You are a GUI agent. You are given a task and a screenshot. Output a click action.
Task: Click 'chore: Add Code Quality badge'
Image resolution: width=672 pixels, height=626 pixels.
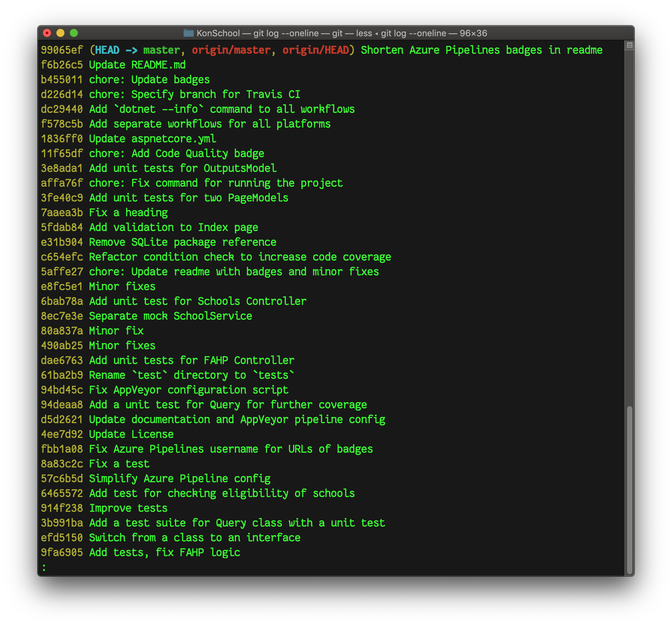pos(177,153)
